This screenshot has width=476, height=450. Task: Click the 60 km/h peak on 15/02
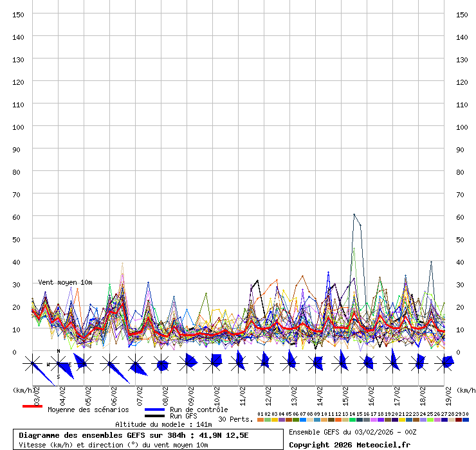point(354,215)
